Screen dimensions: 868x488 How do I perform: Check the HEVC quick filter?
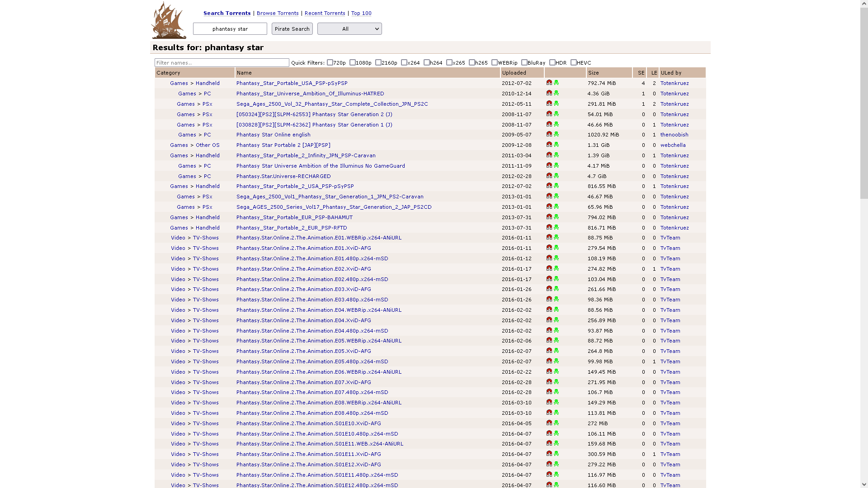574,62
